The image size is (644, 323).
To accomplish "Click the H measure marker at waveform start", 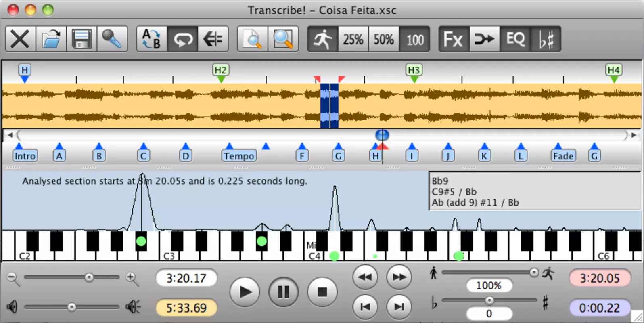I will [x=25, y=73].
